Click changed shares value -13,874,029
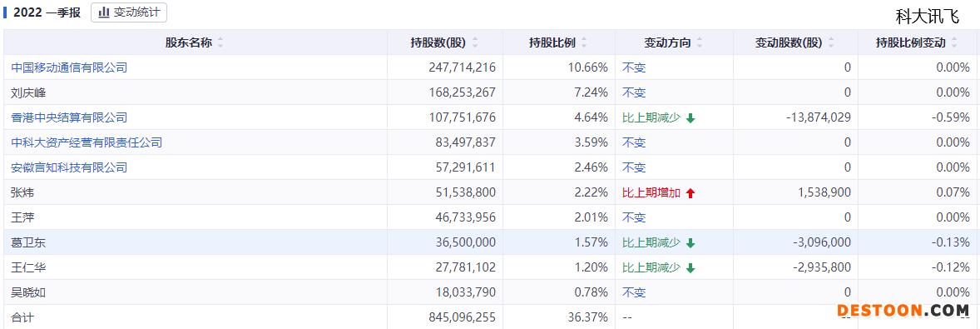980x329 pixels. (x=818, y=117)
